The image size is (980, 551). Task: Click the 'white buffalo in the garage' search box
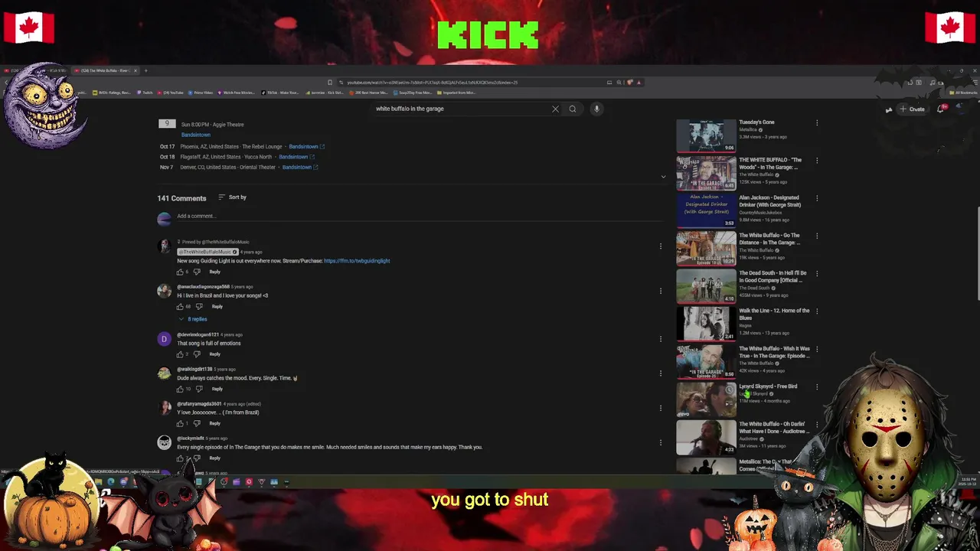pyautogui.click(x=462, y=109)
